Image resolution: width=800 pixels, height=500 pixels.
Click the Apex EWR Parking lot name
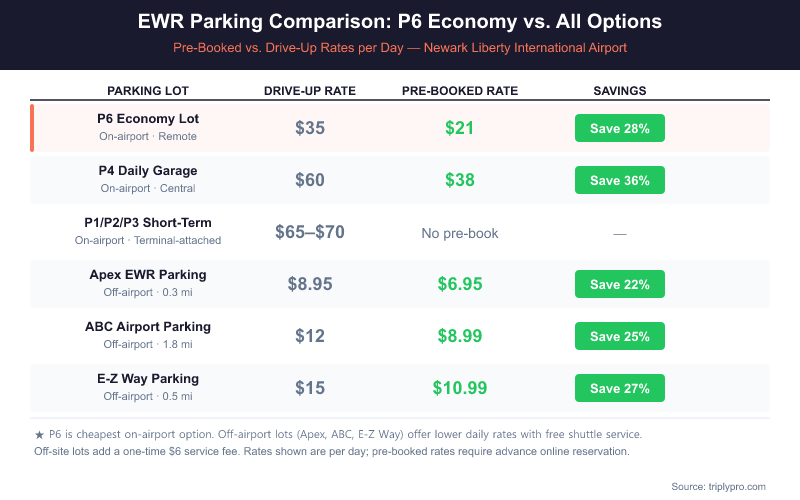(x=148, y=274)
